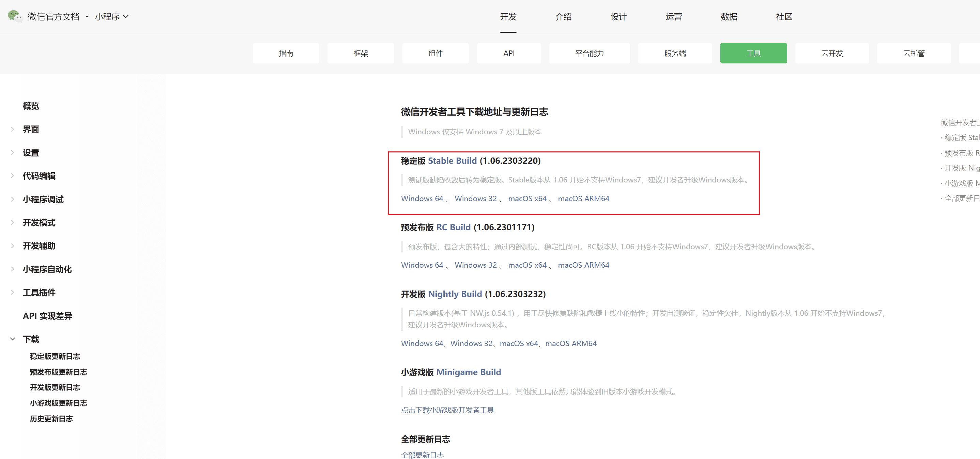This screenshot has height=459, width=980.
Task: Click the WeChat logo icon
Action: [15, 16]
